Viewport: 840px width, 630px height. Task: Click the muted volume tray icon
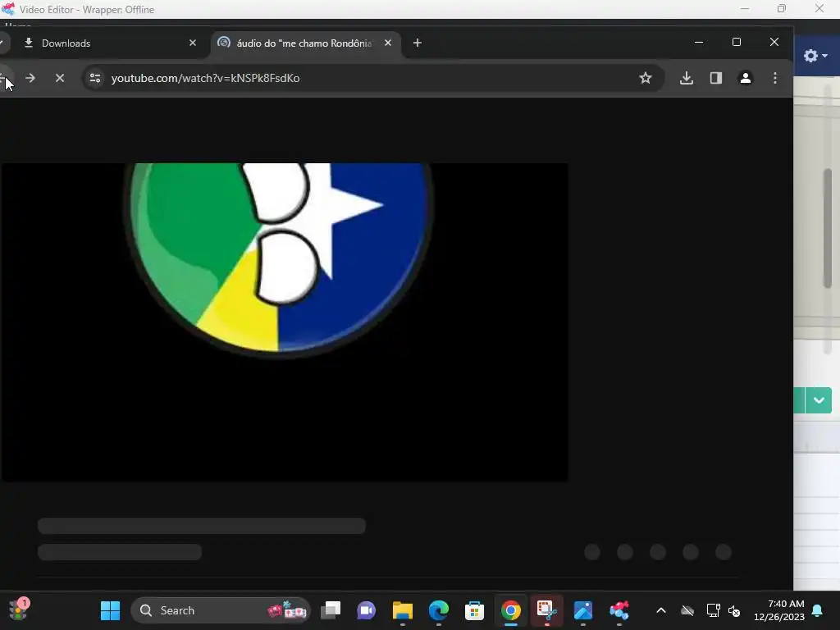[734, 610]
